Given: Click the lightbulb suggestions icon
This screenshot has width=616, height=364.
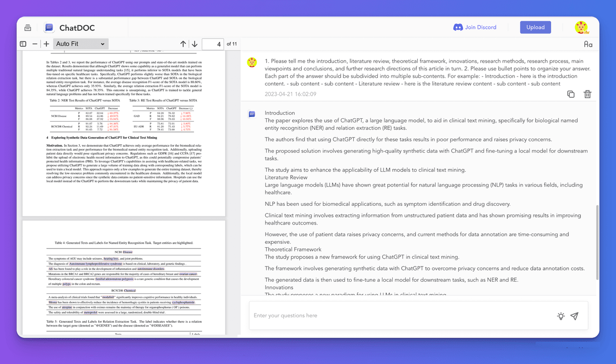Looking at the screenshot, I should pyautogui.click(x=561, y=316).
